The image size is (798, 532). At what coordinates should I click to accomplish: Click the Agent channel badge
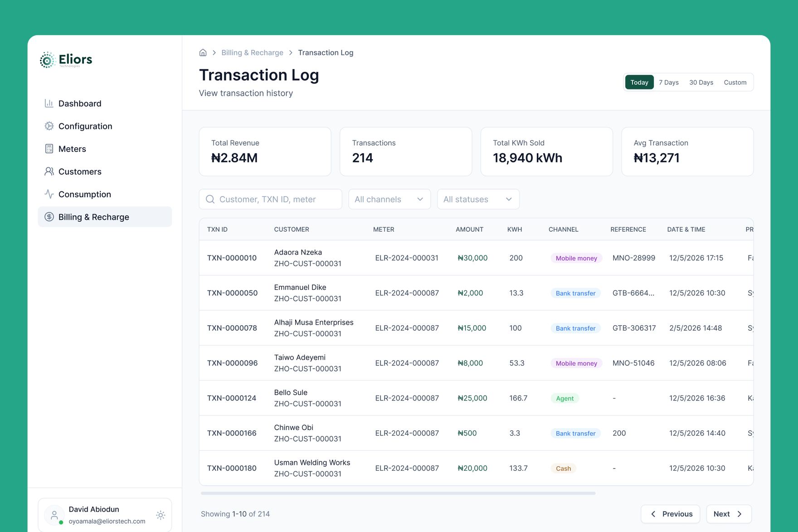click(564, 398)
